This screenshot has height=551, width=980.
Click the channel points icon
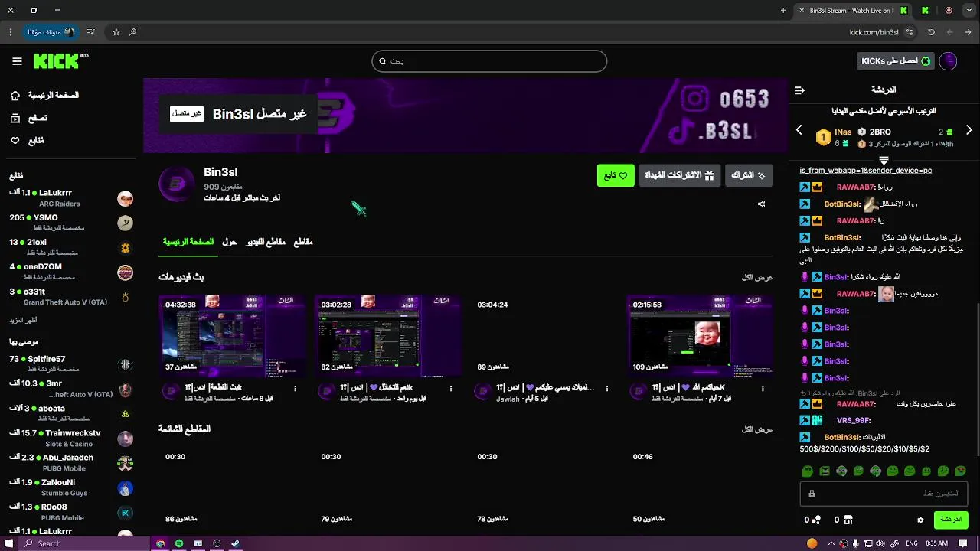[x=817, y=520]
